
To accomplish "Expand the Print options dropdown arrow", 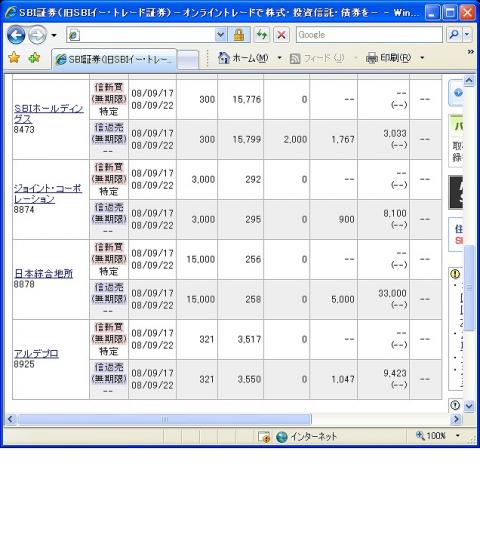I will pos(422,58).
